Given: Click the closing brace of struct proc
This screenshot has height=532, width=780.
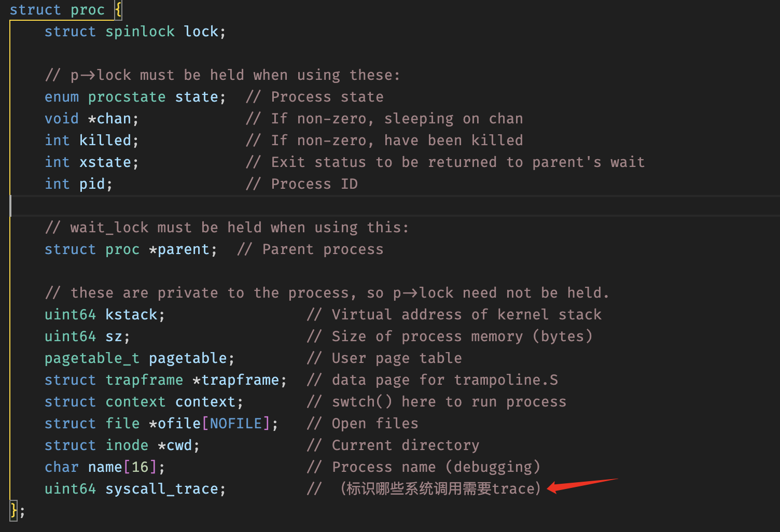Looking at the screenshot, I should (x=14, y=510).
